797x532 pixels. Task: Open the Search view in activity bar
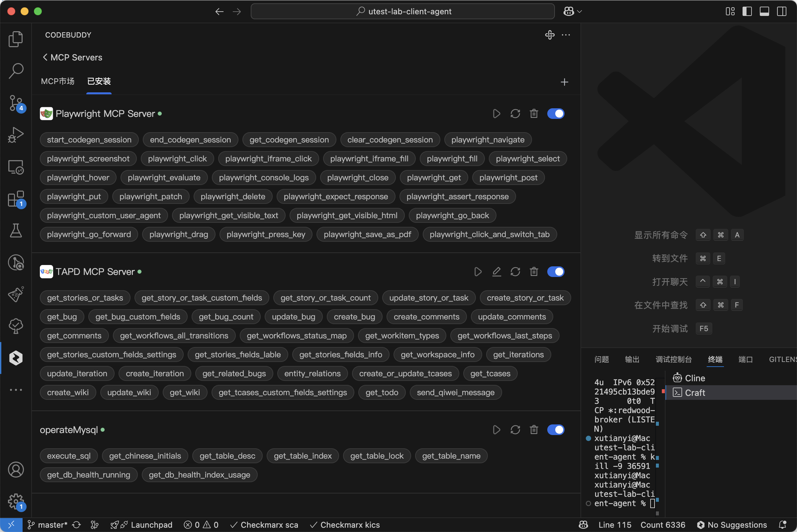click(x=16, y=71)
